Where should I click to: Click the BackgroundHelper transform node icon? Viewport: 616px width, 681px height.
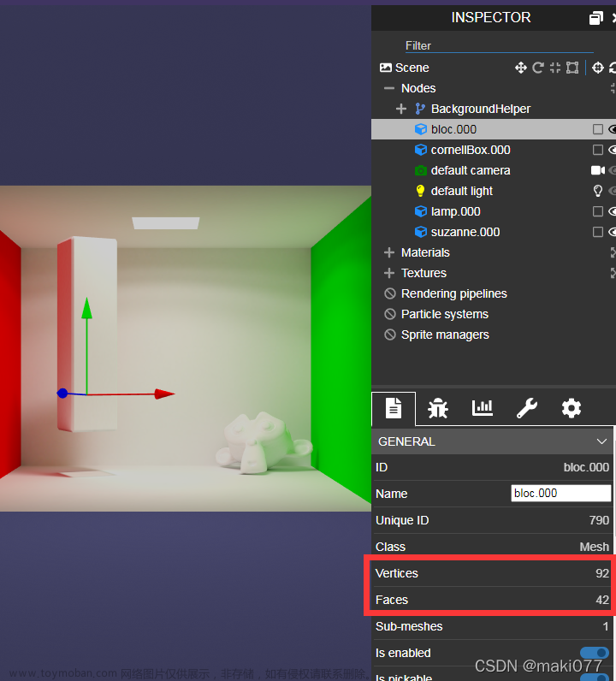[420, 109]
